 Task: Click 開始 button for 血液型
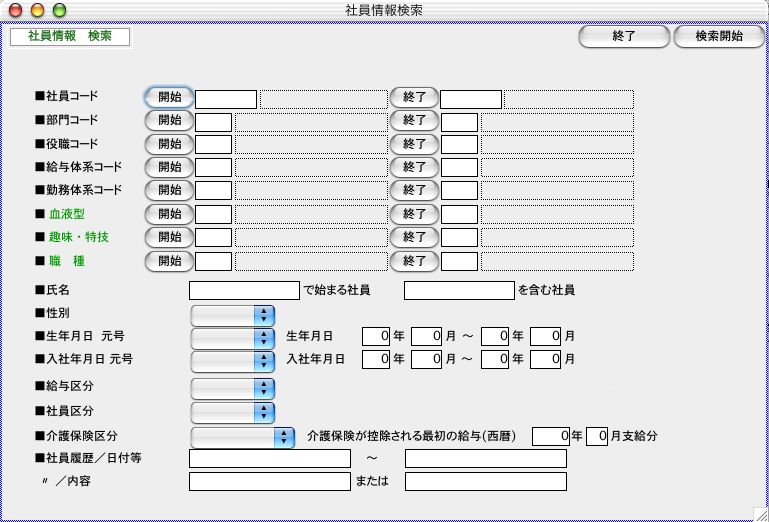point(169,214)
